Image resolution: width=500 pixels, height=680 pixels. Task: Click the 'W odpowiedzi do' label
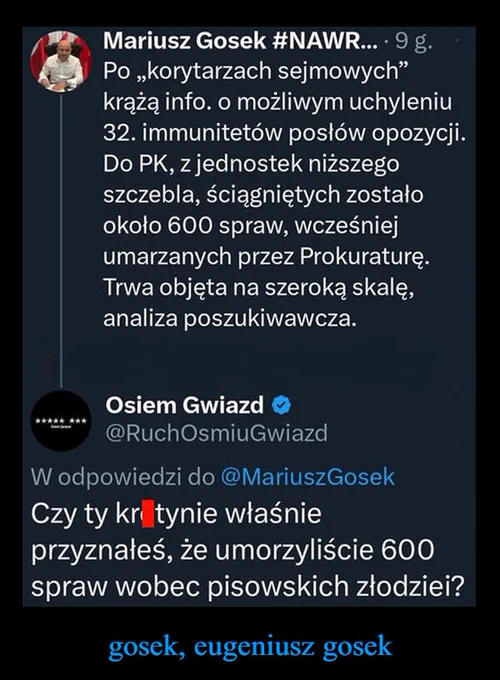tap(123, 477)
